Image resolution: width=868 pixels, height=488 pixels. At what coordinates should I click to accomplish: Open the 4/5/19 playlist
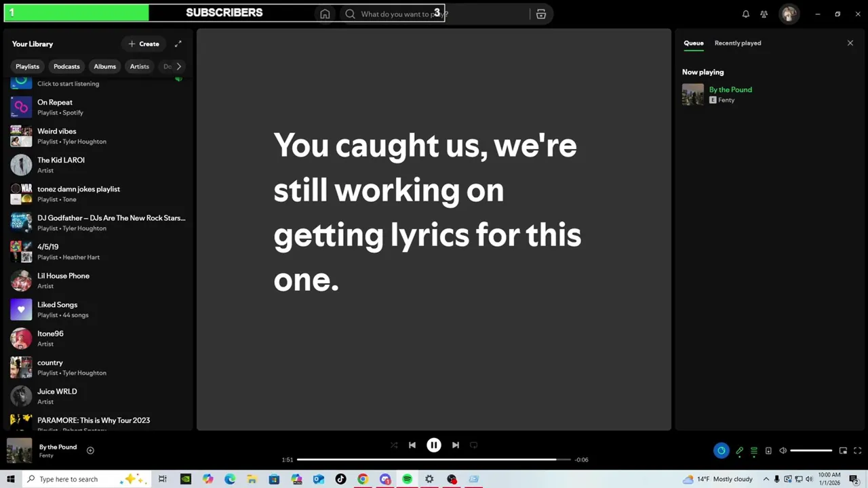point(98,251)
